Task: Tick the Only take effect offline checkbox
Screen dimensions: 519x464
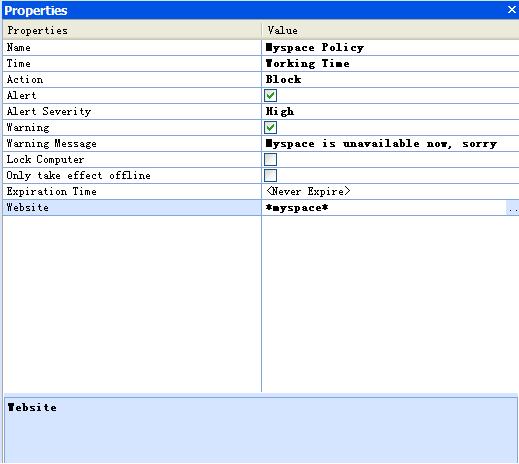Action: pyautogui.click(x=270, y=175)
